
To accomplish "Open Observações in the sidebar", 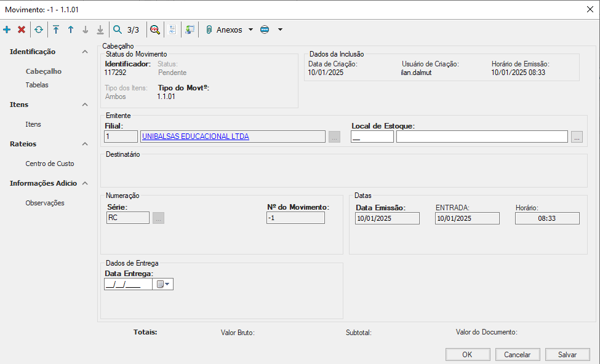I will tap(45, 203).
